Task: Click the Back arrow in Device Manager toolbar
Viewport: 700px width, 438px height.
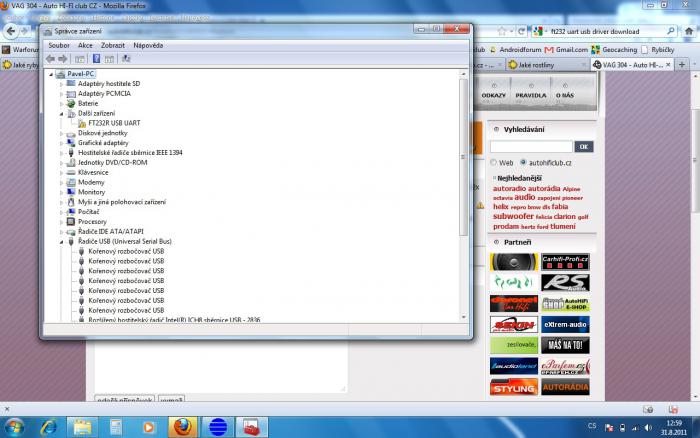Action: [x=50, y=59]
